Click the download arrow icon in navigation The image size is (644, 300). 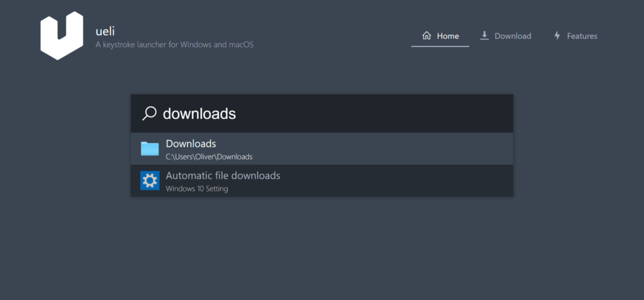pyautogui.click(x=485, y=36)
